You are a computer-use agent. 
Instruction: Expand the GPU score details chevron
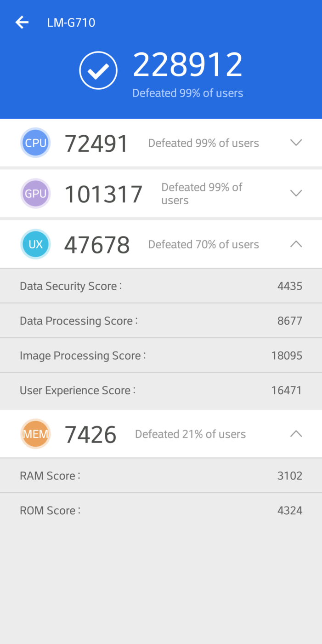click(x=296, y=193)
